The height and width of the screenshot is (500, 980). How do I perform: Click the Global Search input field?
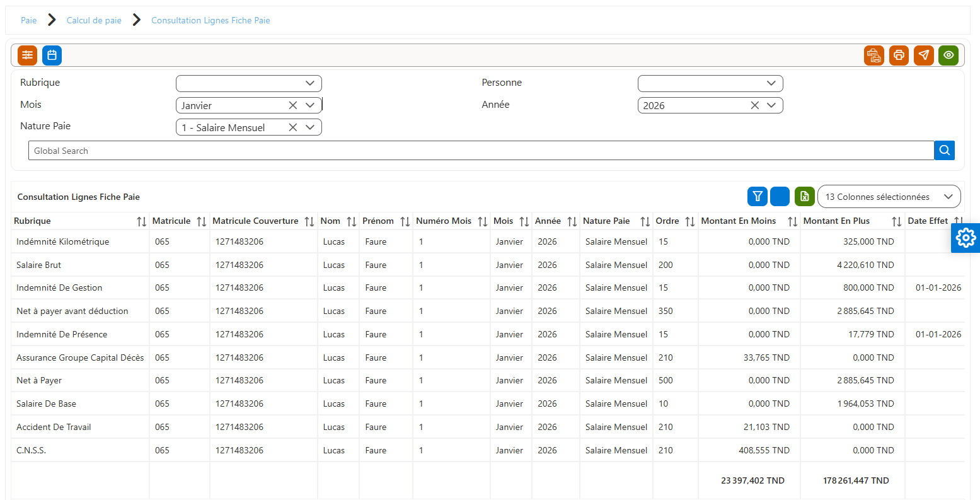(481, 150)
